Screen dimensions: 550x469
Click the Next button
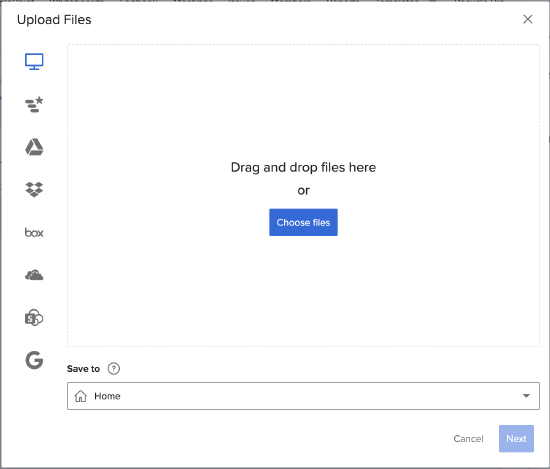click(516, 439)
